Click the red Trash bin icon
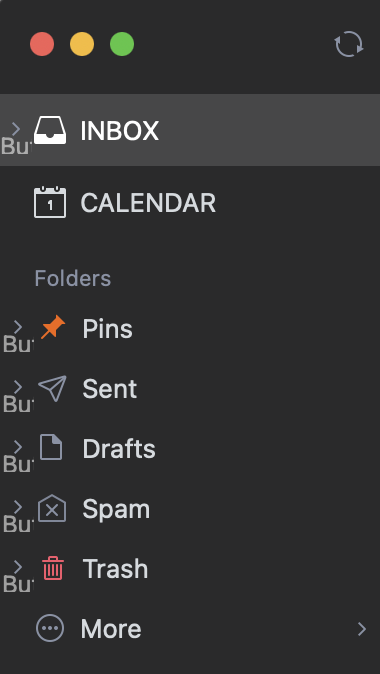 pos(53,568)
